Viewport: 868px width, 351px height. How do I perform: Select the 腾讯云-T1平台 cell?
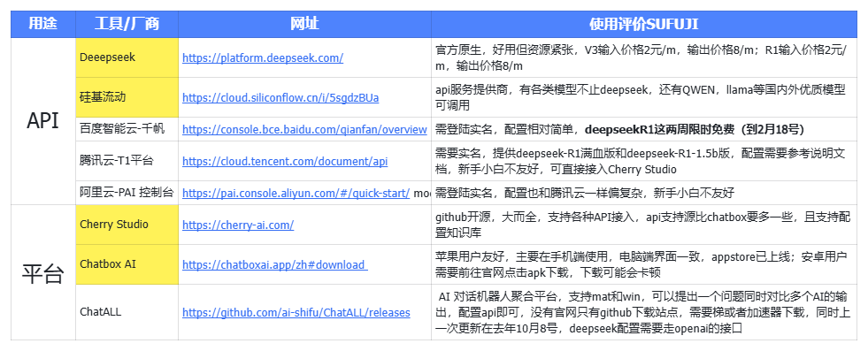(x=127, y=162)
